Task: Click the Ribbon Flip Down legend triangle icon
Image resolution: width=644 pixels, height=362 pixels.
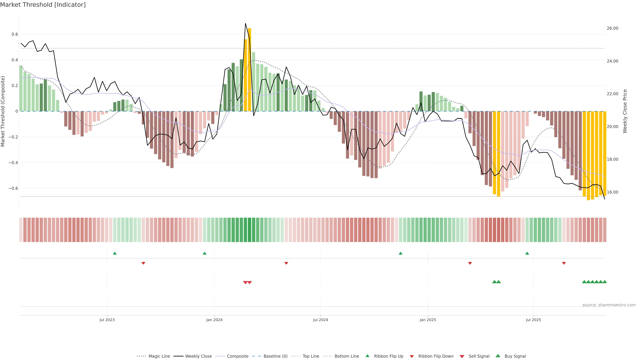Action: pyautogui.click(x=412, y=356)
